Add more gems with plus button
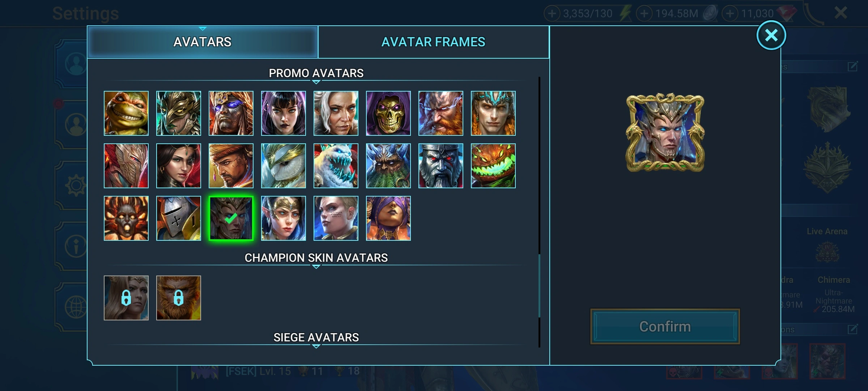 (x=730, y=14)
